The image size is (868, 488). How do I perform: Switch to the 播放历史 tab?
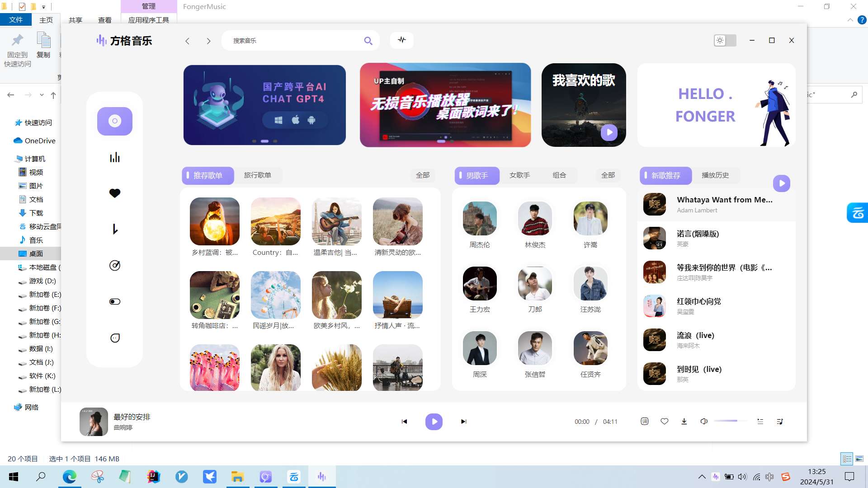tap(715, 175)
